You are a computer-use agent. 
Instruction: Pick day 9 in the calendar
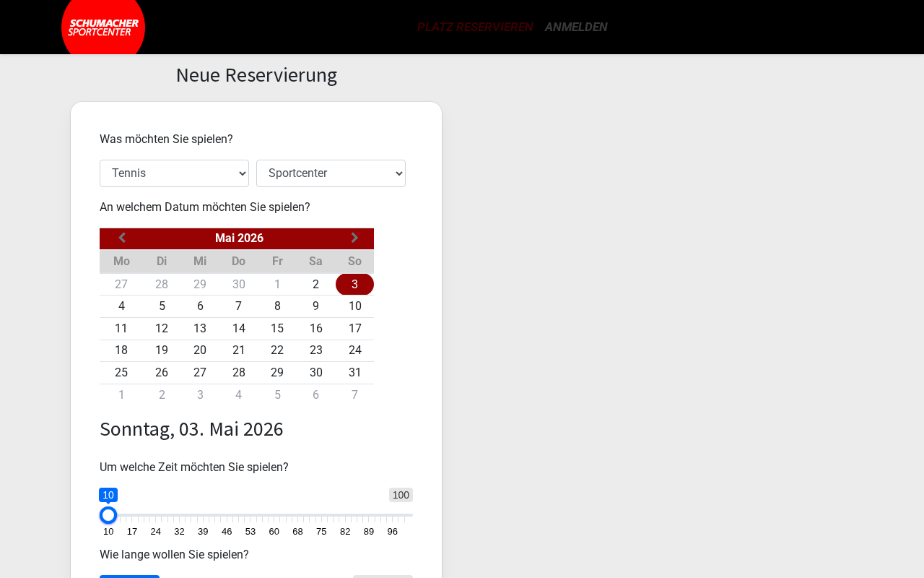[315, 306]
